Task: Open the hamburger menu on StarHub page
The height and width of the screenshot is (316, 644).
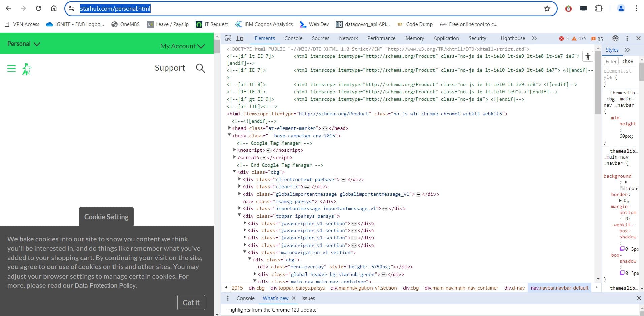Action: 11,69
